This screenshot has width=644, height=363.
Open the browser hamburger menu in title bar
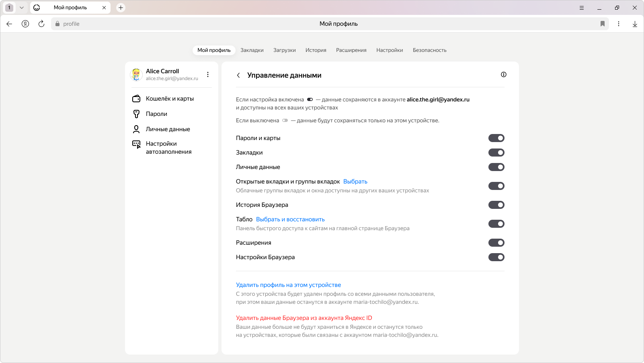[581, 8]
